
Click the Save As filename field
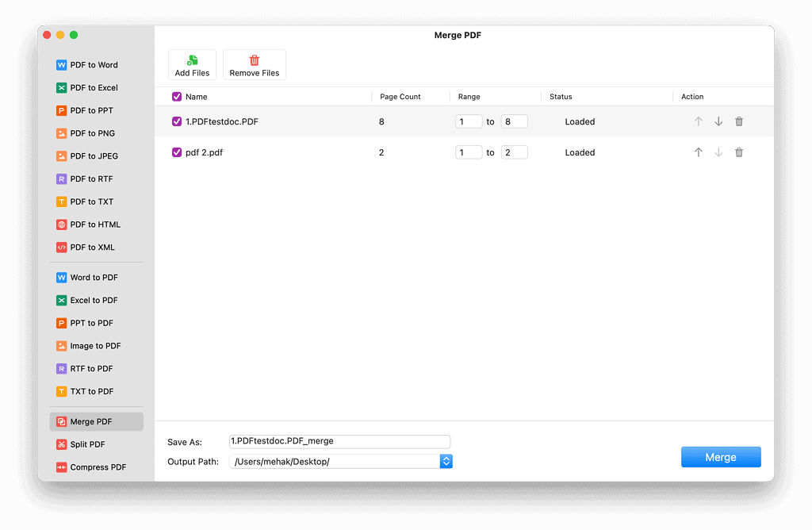pyautogui.click(x=339, y=441)
